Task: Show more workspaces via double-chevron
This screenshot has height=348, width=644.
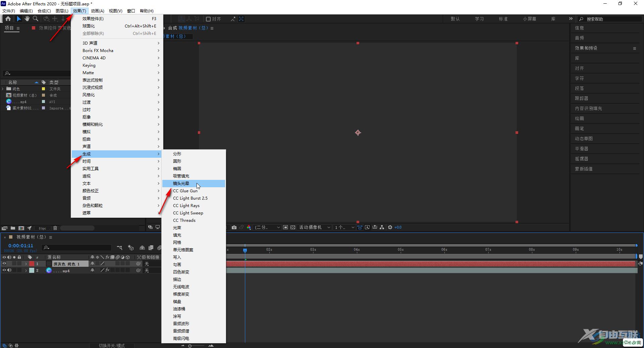Action: (x=571, y=19)
